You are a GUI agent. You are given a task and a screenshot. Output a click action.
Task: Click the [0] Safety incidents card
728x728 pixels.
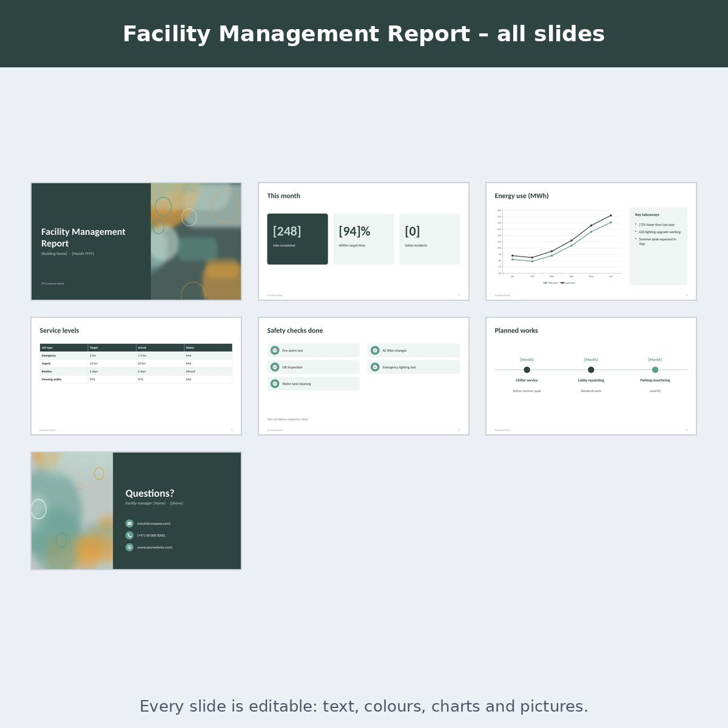pyautogui.click(x=430, y=239)
